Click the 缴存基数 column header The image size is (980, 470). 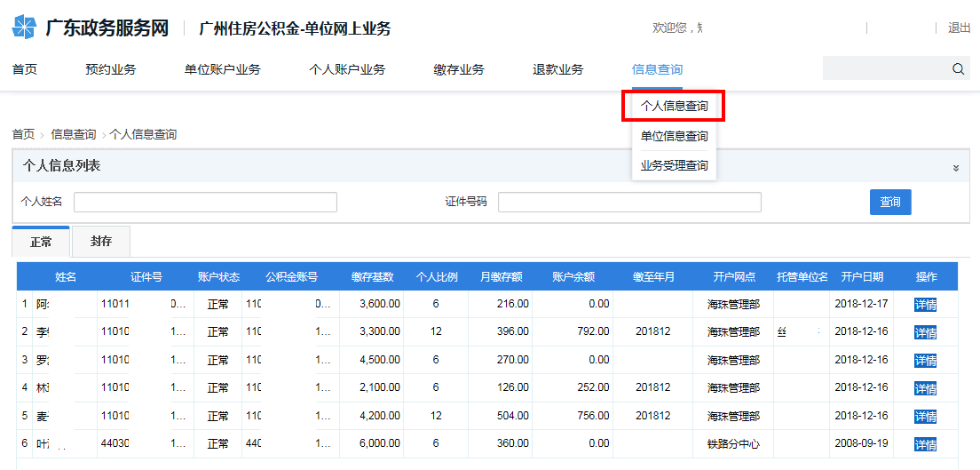[x=373, y=276]
